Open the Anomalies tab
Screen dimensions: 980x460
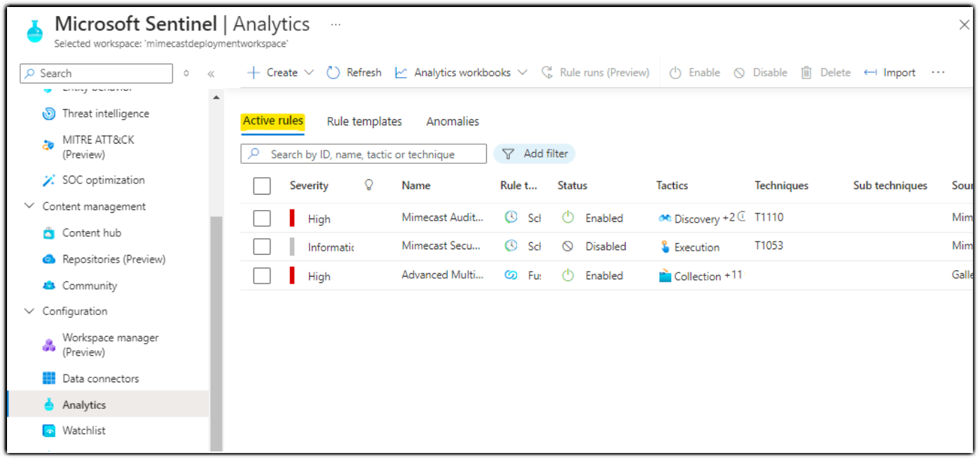pos(453,122)
